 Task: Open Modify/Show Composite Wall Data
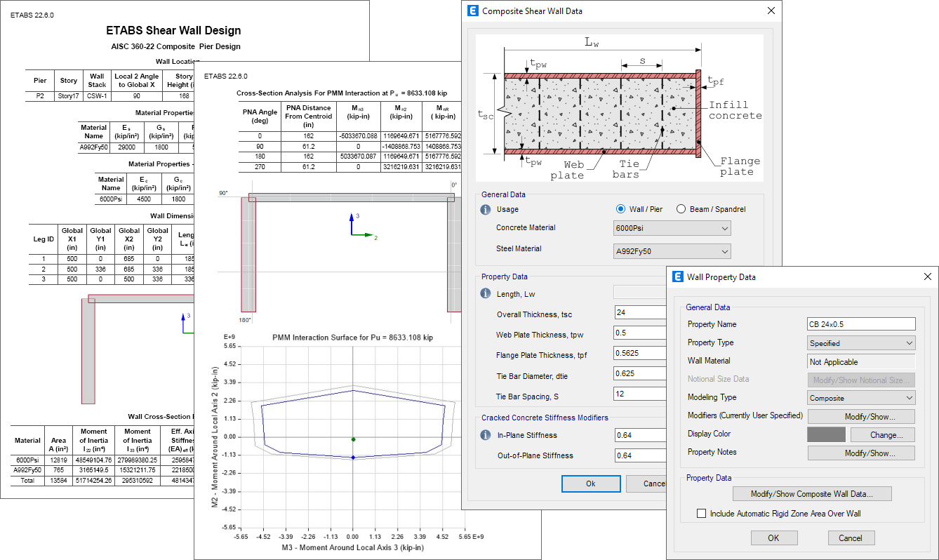[812, 494]
